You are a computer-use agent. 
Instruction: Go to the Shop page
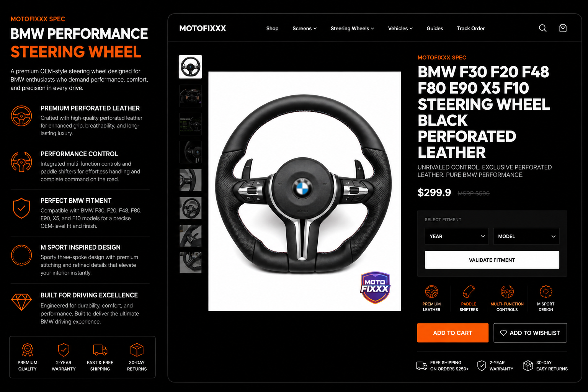272,28
